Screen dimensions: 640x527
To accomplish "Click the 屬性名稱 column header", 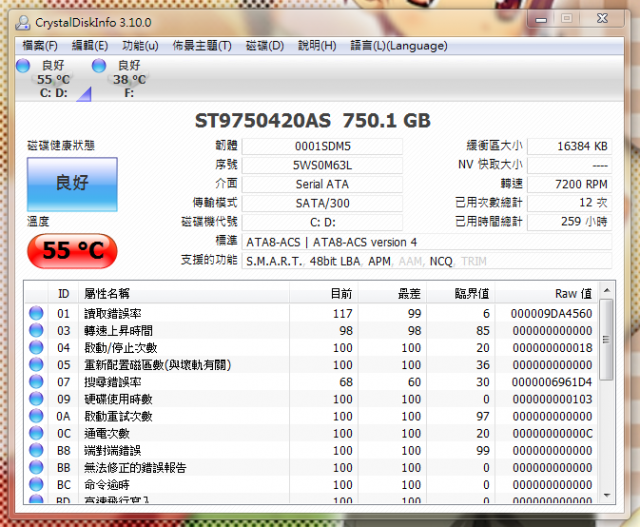I will point(184,293).
